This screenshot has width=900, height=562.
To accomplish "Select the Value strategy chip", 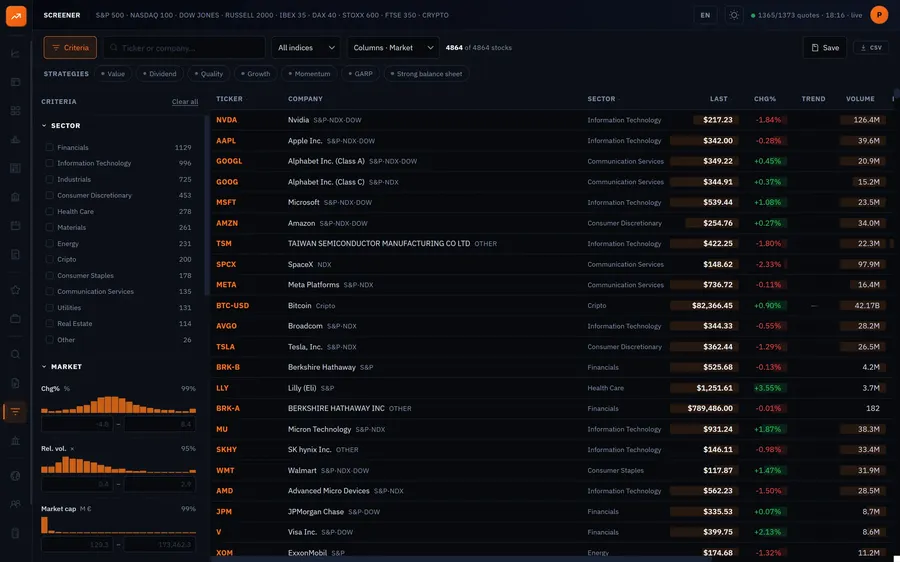I will pos(112,73).
